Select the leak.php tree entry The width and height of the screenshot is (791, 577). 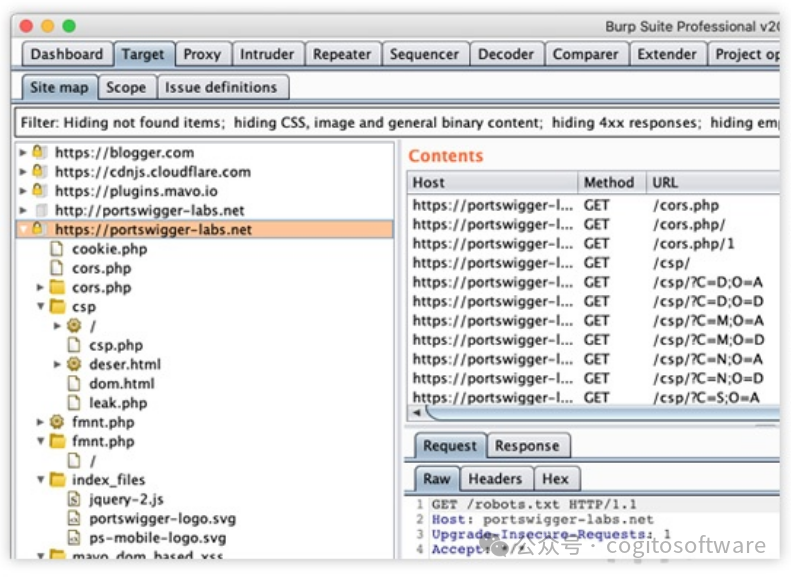tap(118, 403)
